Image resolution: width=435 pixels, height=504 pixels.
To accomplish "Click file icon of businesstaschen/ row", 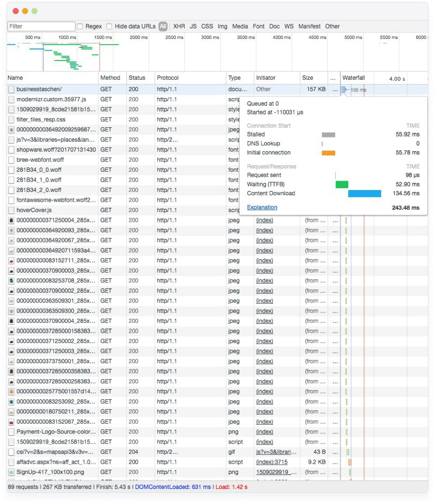I will point(11,89).
